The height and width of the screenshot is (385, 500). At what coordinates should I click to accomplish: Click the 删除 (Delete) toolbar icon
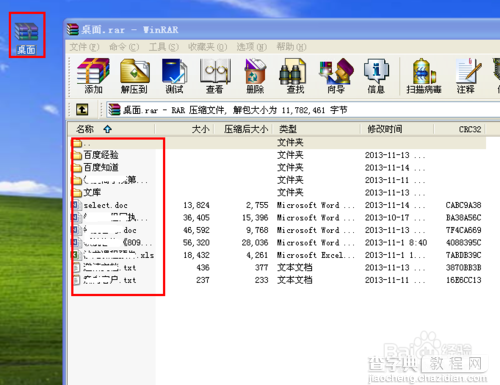coord(255,76)
